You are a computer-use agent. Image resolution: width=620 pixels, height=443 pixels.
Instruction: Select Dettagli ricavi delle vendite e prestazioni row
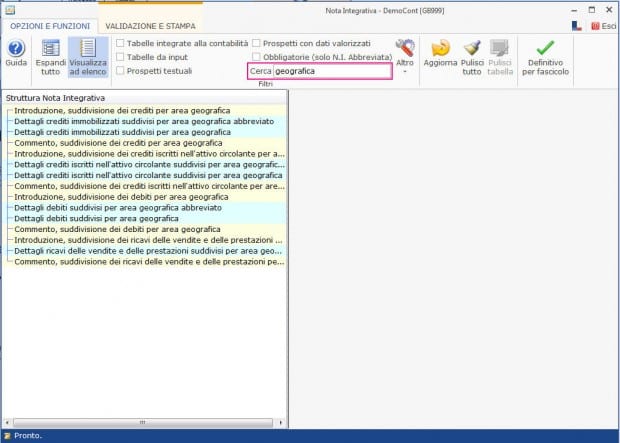pyautogui.click(x=148, y=251)
